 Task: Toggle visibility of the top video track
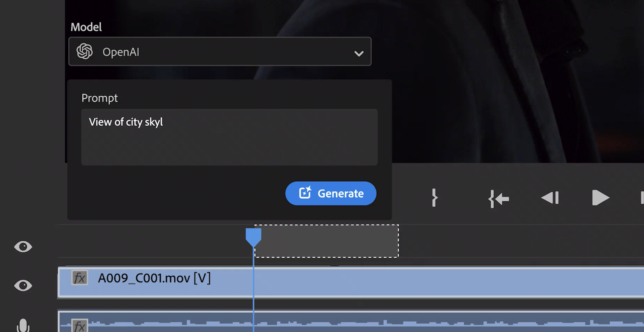(x=23, y=247)
